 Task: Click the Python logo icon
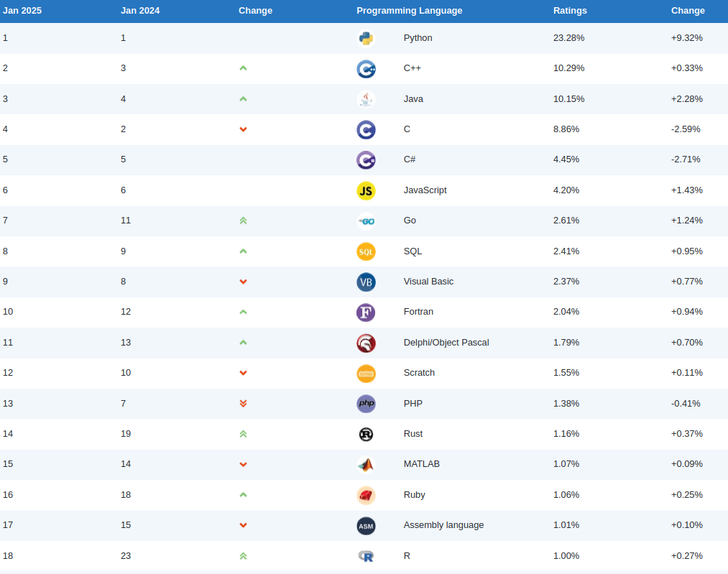click(366, 38)
